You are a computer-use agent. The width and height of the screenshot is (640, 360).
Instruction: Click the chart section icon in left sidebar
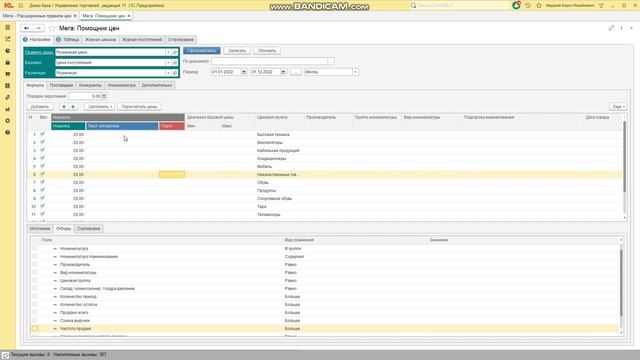coord(7,39)
